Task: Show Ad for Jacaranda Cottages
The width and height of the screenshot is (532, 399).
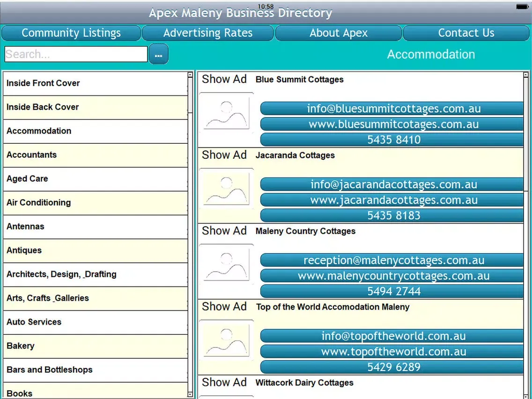Action: click(x=224, y=155)
